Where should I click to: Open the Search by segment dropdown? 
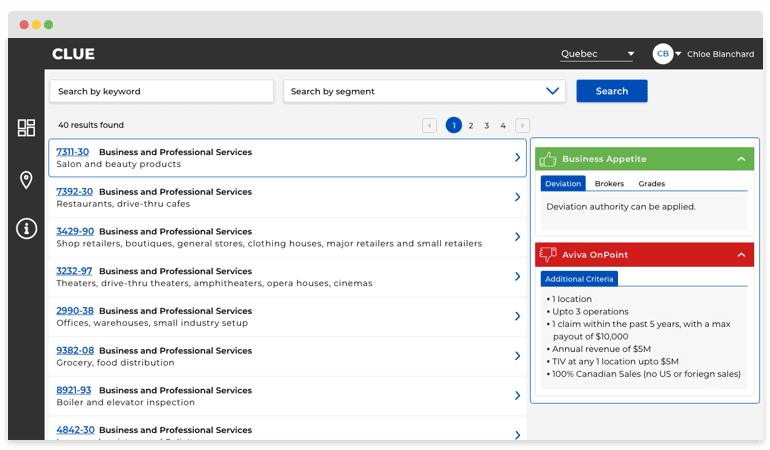[425, 91]
